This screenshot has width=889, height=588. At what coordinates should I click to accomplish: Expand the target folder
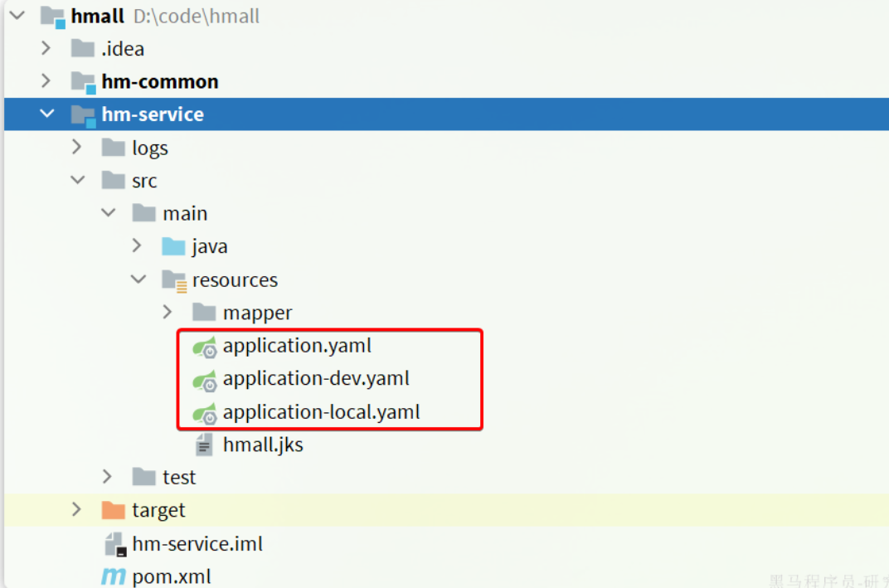(x=77, y=510)
